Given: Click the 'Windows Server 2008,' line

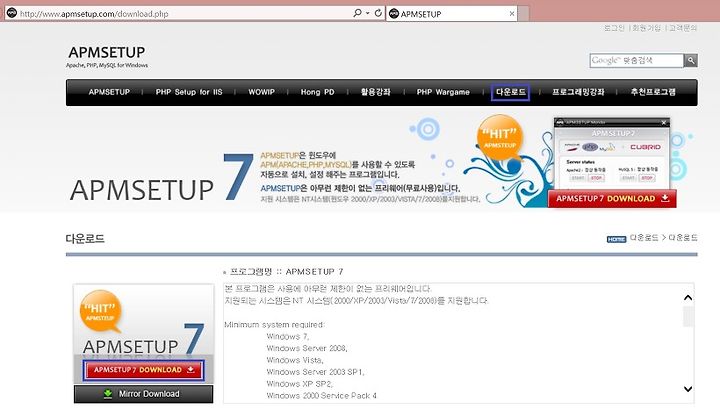Looking at the screenshot, I should click(x=307, y=348).
